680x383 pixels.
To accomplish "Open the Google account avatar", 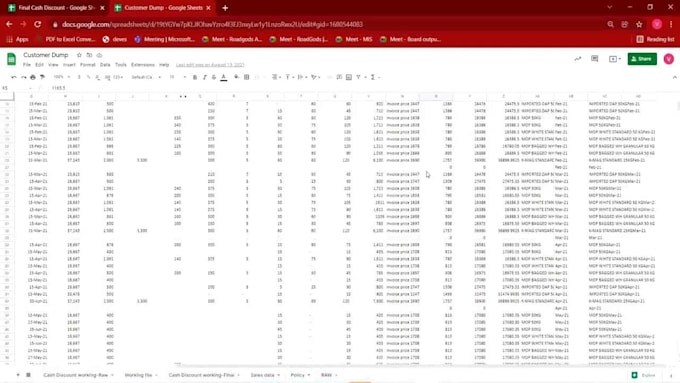I will point(668,59).
